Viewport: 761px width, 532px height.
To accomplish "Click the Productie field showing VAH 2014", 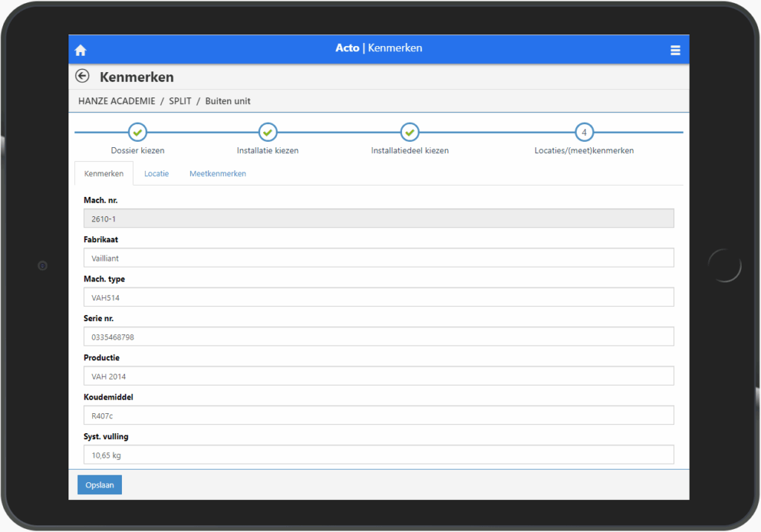I will (x=378, y=376).
